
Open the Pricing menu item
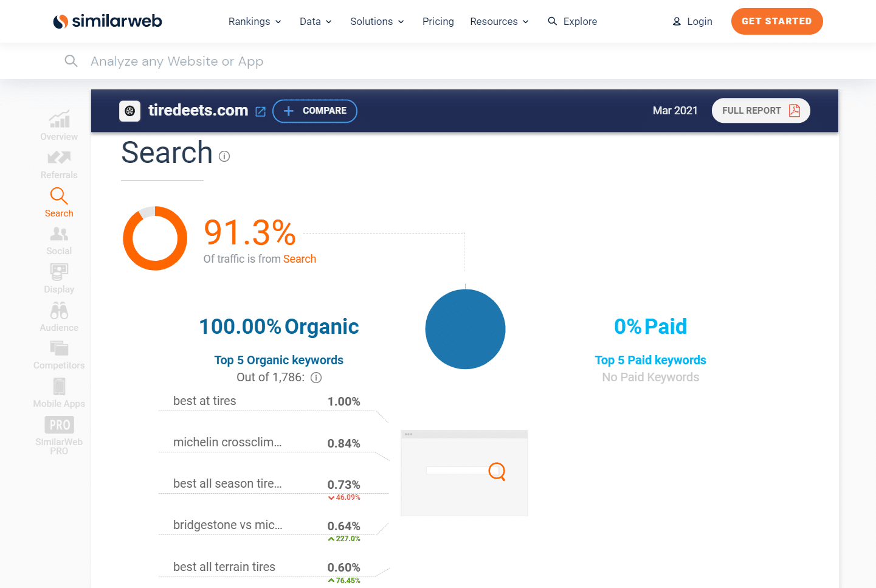[x=438, y=21]
